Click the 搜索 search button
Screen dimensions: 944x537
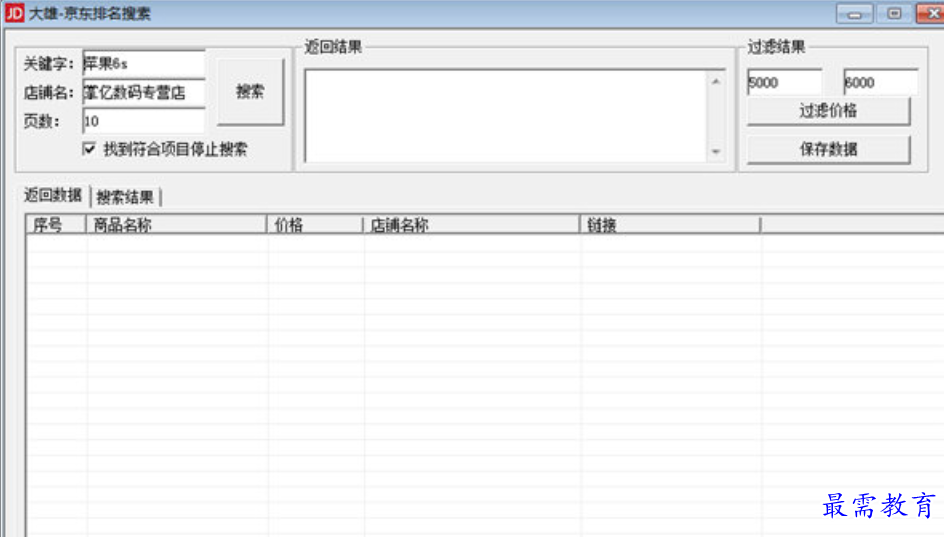pos(250,92)
